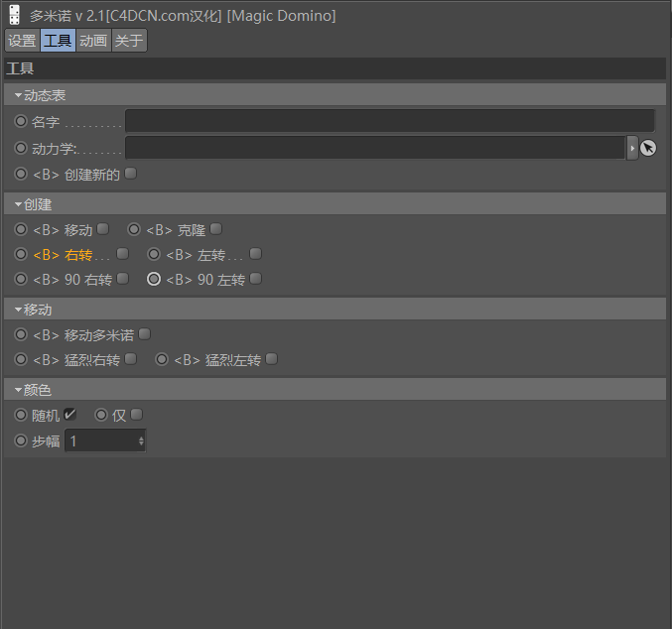Click the keyframe dot beside <B> 移动多米诺
Screen dimensions: 672x629
tap(21, 334)
